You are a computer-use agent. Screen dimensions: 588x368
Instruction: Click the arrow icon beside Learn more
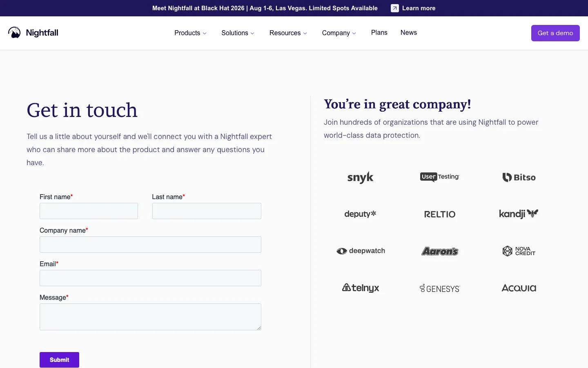[394, 8]
